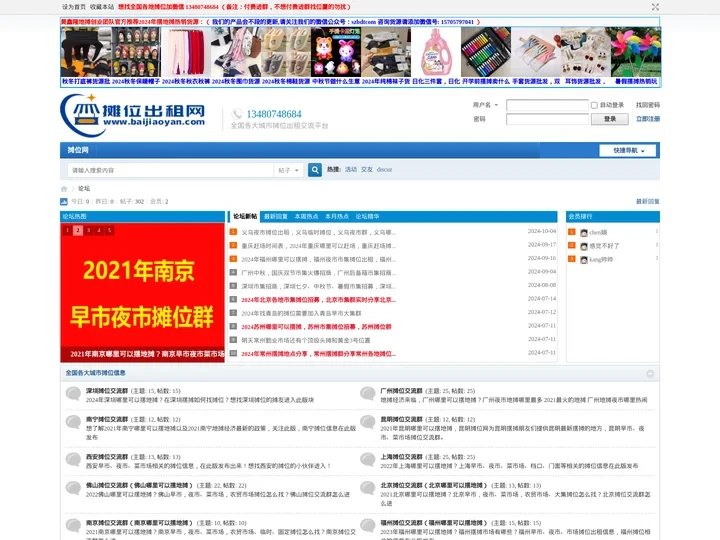Open post 重庆赶场时间表
Viewport: 720px width, 540px height.
(x=318, y=246)
